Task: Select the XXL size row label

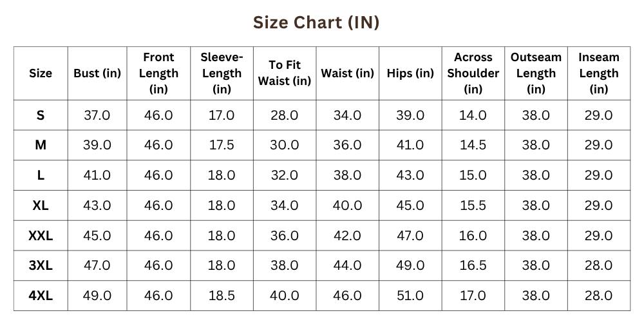Action: [40, 236]
